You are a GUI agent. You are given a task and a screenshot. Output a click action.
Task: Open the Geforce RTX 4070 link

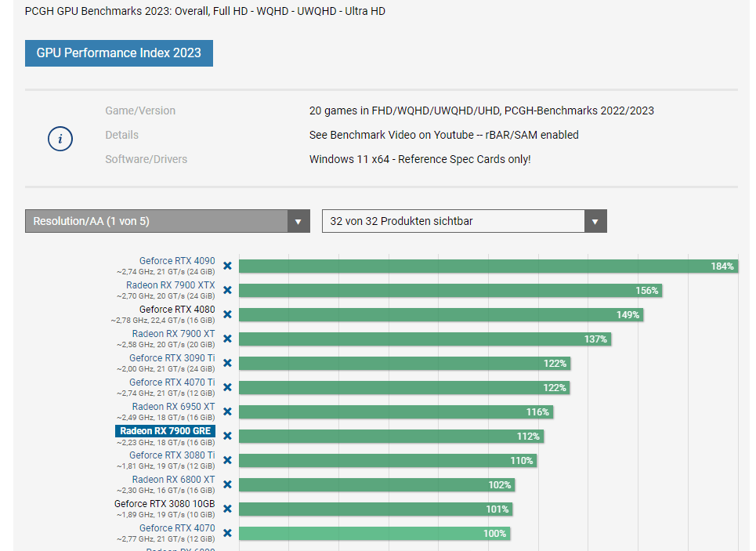point(177,527)
